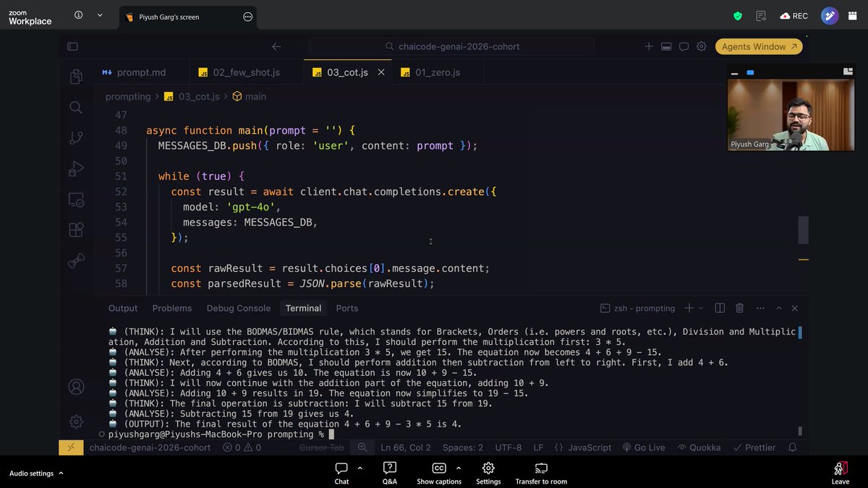This screenshot has width=868, height=488.
Task: Click the 03_cot.js breadcrumb item
Action: point(192,96)
